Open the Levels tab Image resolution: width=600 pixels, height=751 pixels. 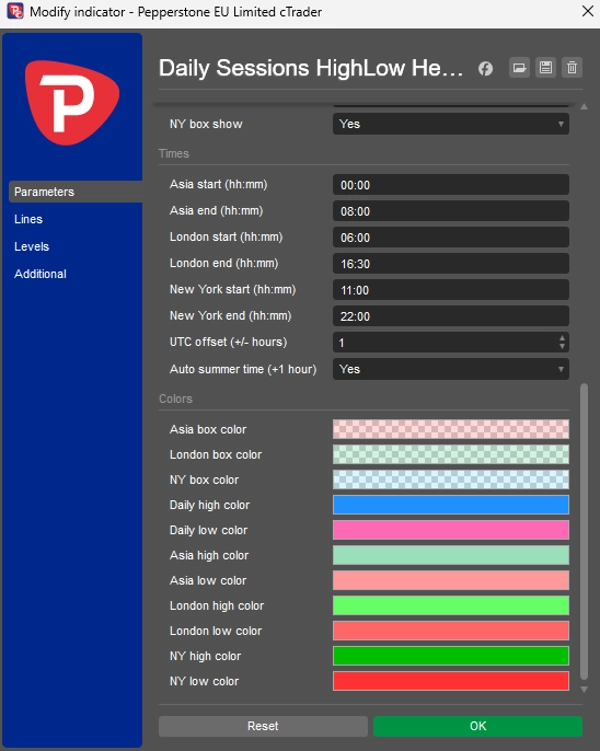31,246
